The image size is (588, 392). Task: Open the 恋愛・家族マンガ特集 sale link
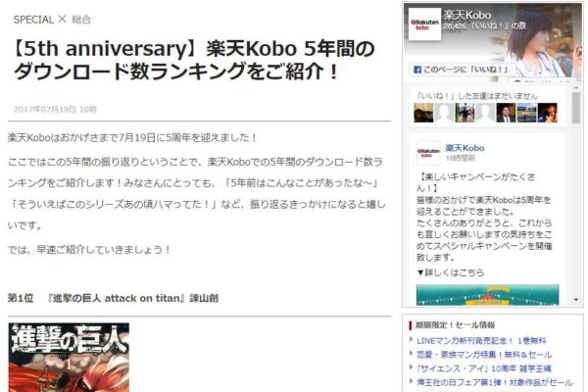(x=484, y=355)
